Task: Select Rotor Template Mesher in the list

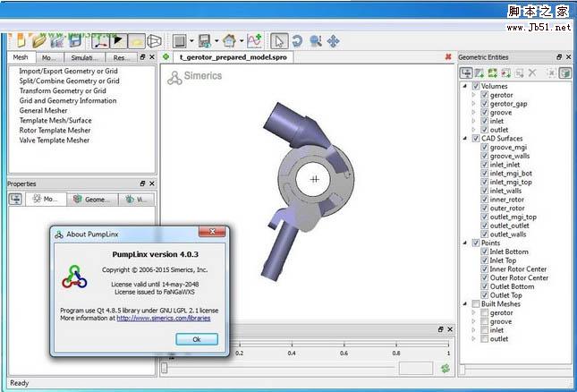Action: click(54, 131)
